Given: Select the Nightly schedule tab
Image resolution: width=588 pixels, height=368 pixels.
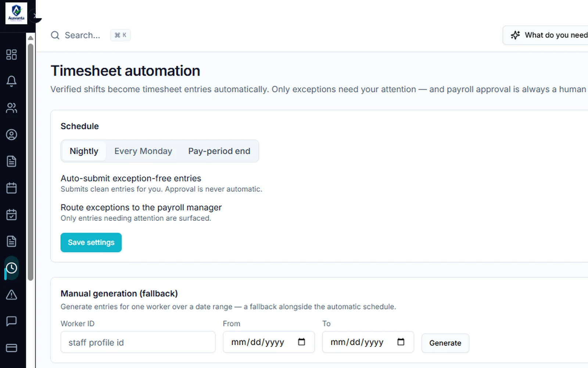Looking at the screenshot, I should 84,151.
